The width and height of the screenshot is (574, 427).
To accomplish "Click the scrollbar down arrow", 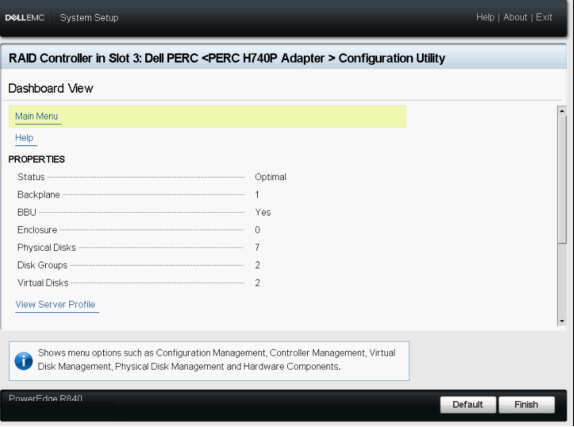I will (562, 321).
